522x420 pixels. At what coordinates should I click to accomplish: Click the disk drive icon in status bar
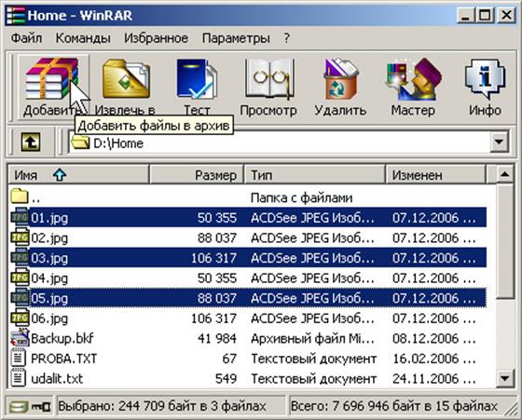pyautogui.click(x=18, y=406)
